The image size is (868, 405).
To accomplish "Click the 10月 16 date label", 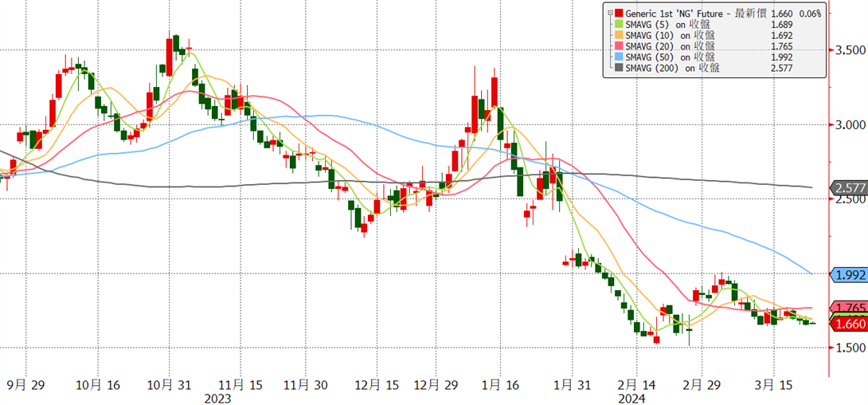I will coord(97,384).
